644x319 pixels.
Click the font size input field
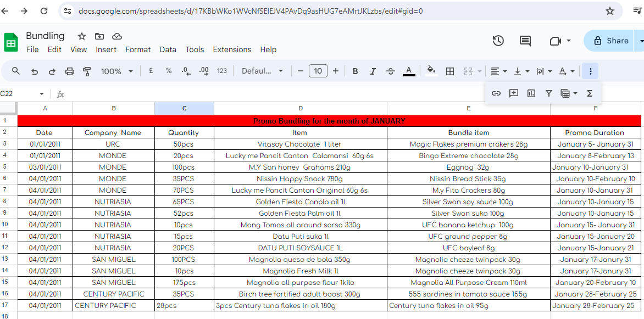click(x=318, y=71)
